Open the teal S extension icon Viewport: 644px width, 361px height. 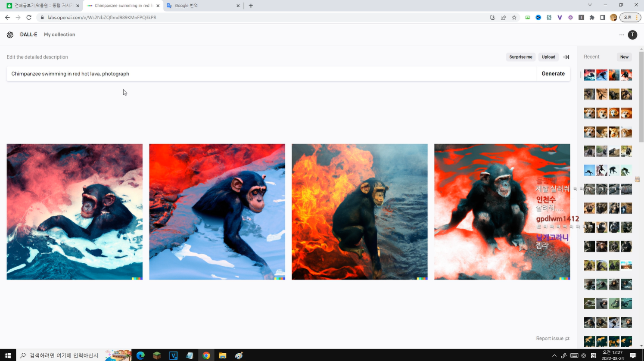tap(549, 18)
